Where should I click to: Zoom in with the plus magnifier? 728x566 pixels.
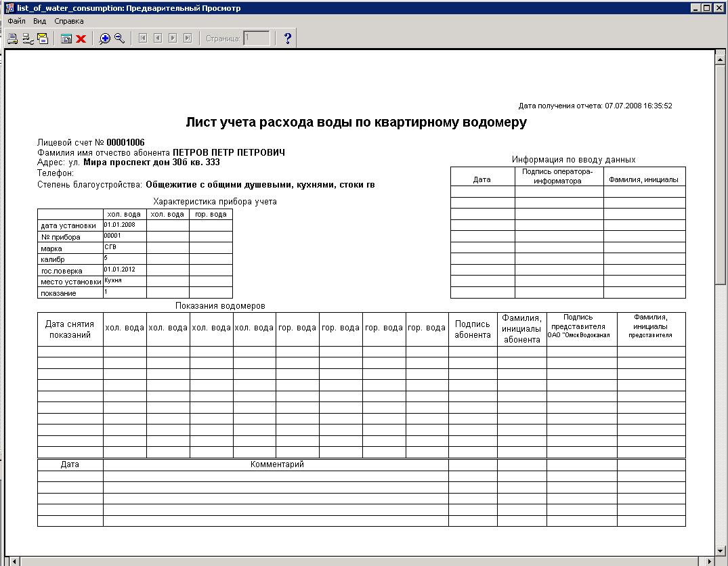point(104,39)
